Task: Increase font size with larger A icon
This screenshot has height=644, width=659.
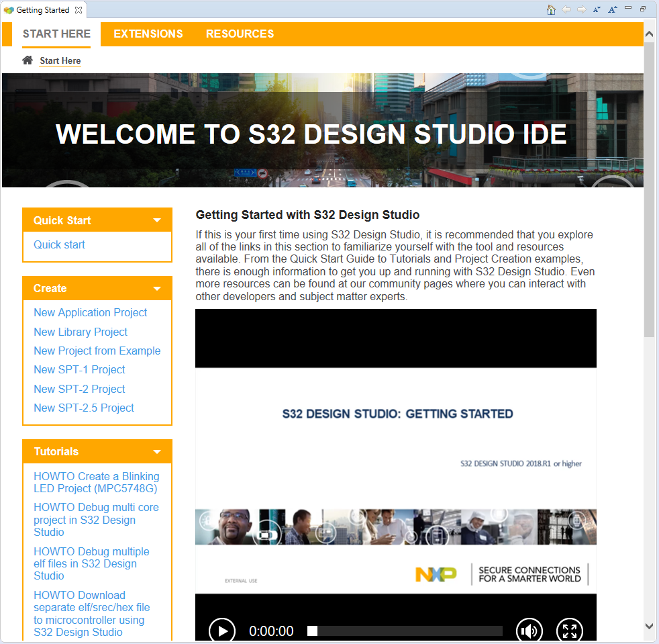Action: point(613,9)
